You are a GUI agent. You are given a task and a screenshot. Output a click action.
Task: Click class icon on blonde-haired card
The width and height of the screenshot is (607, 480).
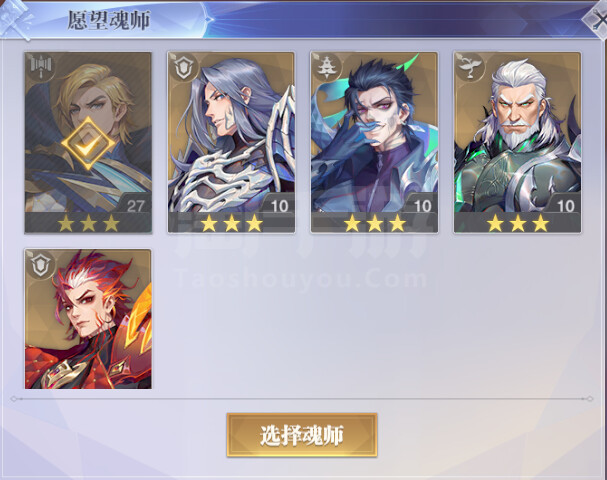tap(41, 68)
